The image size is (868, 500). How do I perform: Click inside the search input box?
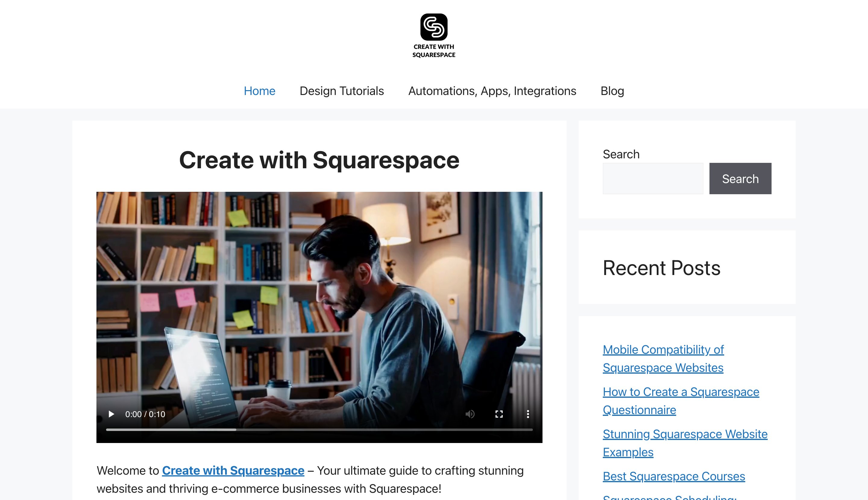pyautogui.click(x=652, y=178)
